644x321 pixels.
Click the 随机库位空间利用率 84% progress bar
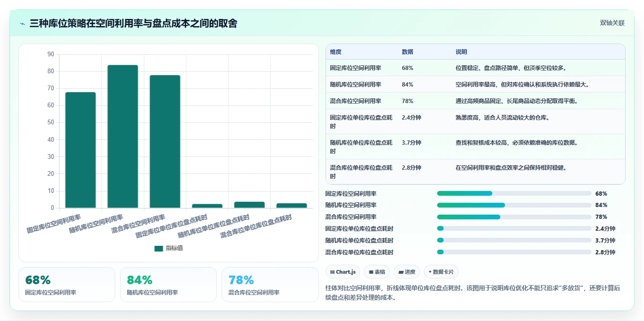(514, 205)
